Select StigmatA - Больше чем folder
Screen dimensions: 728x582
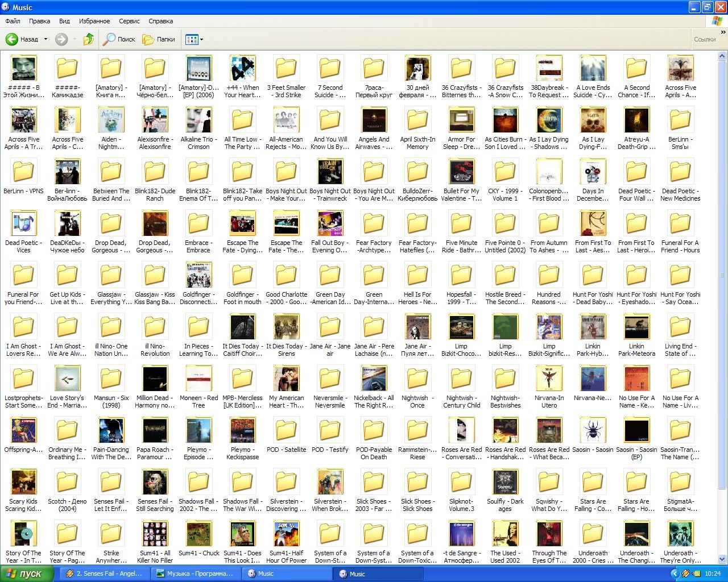[680, 490]
